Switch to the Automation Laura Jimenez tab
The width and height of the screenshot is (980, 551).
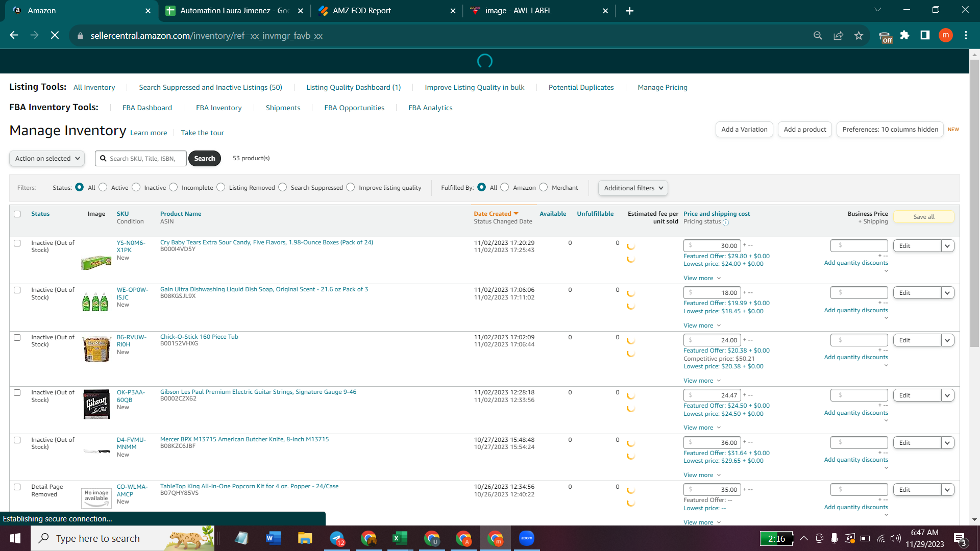(234, 11)
